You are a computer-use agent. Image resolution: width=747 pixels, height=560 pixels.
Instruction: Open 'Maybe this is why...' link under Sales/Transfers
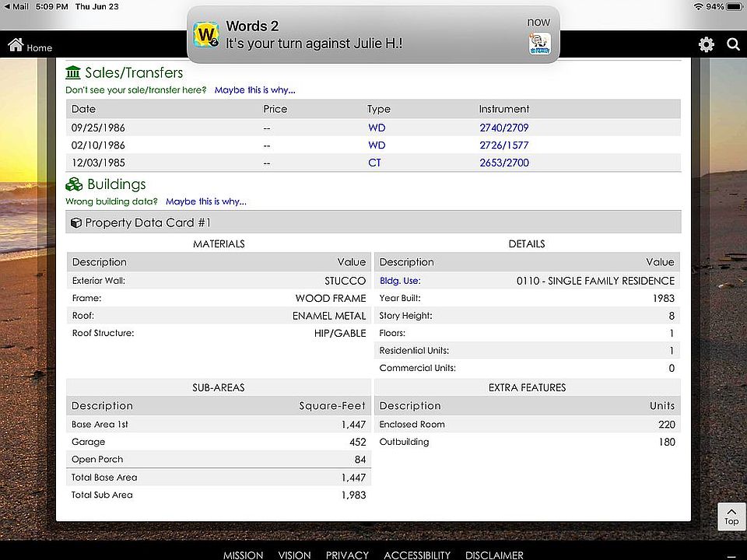click(255, 90)
